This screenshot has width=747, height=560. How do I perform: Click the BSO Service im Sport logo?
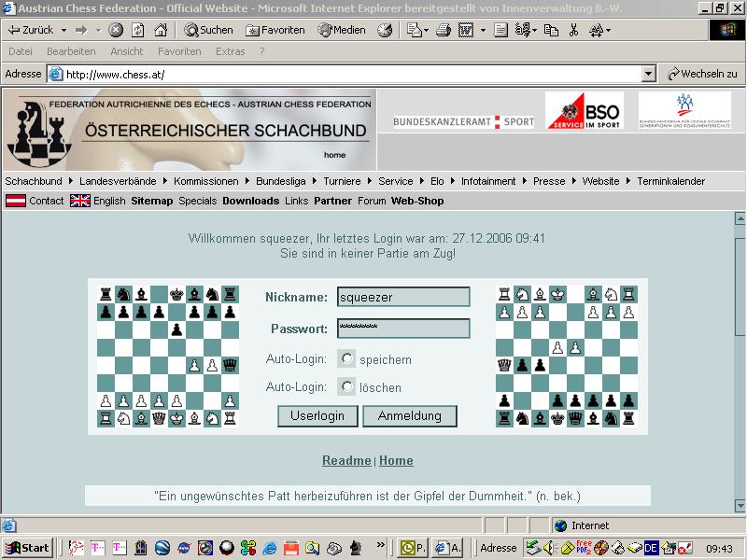[x=585, y=110]
